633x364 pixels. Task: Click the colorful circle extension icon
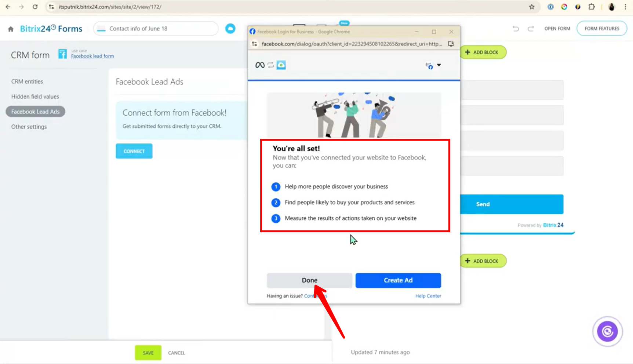564,7
